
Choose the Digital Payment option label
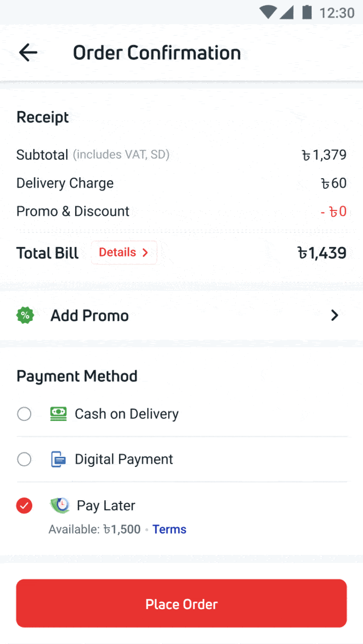(x=124, y=459)
